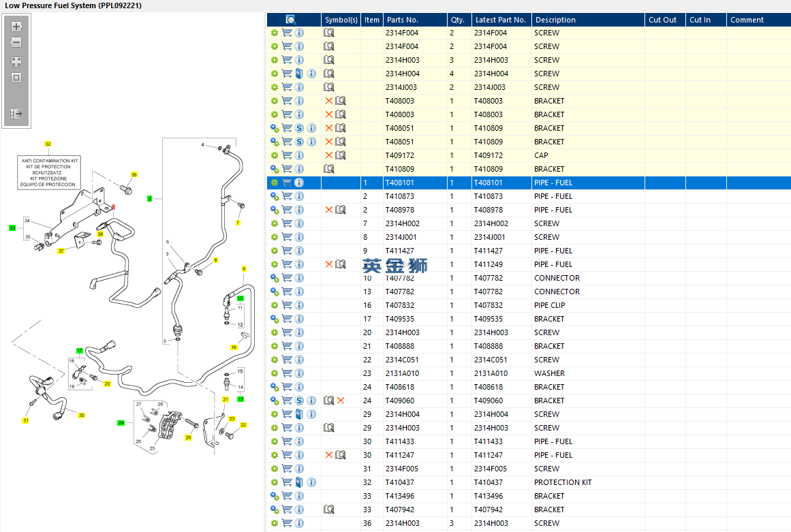Sort by Item column header
This screenshot has height=532, width=791.
pyautogui.click(x=372, y=20)
